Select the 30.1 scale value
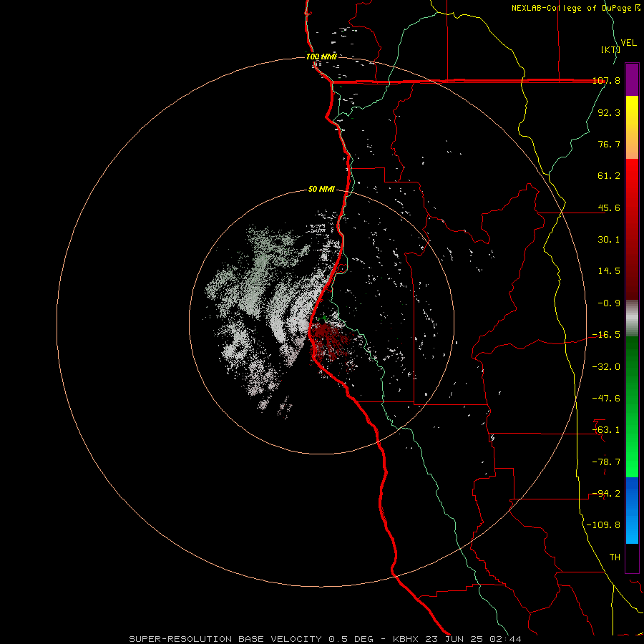This screenshot has width=644, height=644. (x=609, y=240)
